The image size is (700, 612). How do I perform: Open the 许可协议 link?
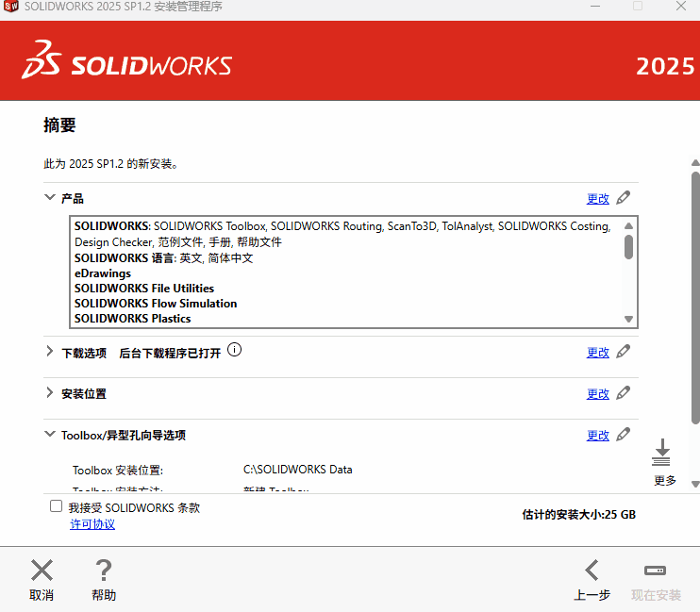pos(92,524)
